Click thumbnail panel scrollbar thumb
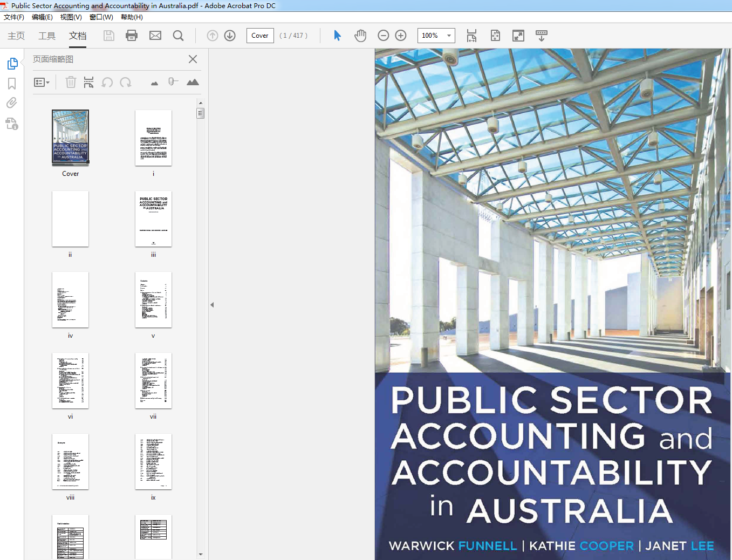Image resolution: width=732 pixels, height=560 pixels. pos(201,113)
